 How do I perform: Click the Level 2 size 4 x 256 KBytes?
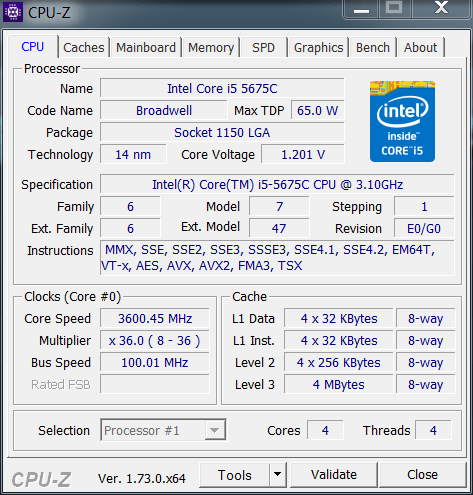[339, 362]
